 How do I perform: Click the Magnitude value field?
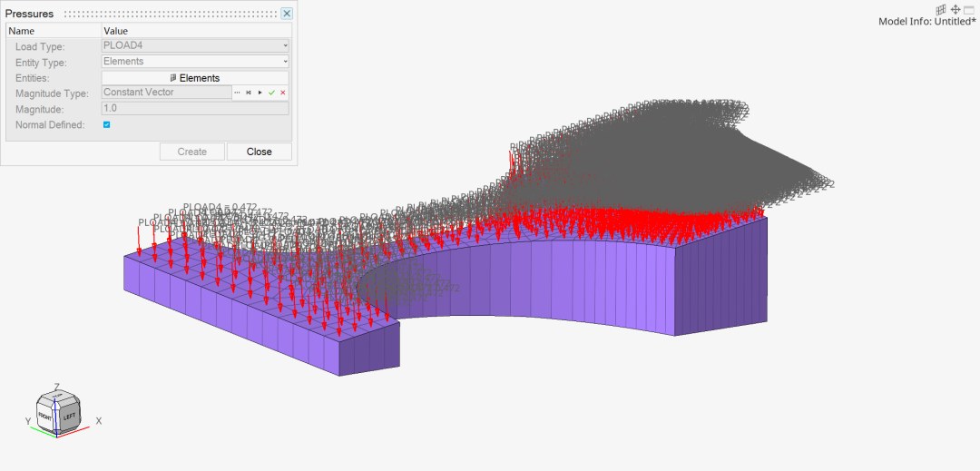196,109
